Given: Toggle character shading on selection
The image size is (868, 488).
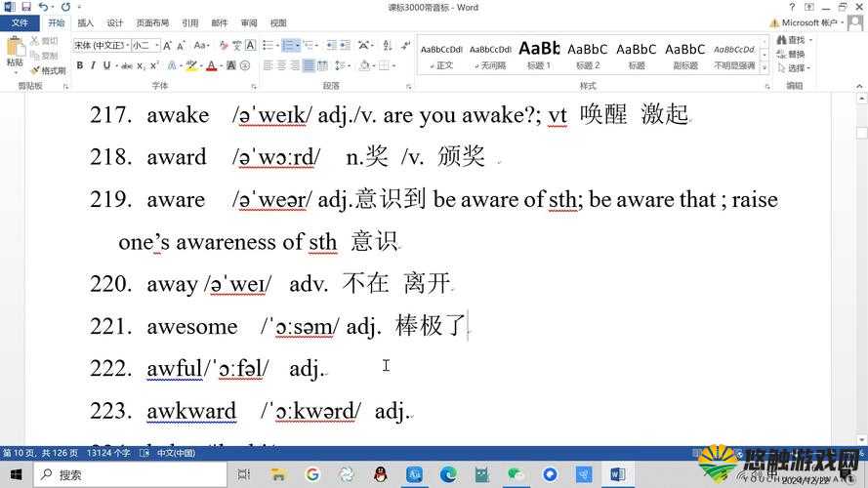Looking at the screenshot, I should coord(231,65).
